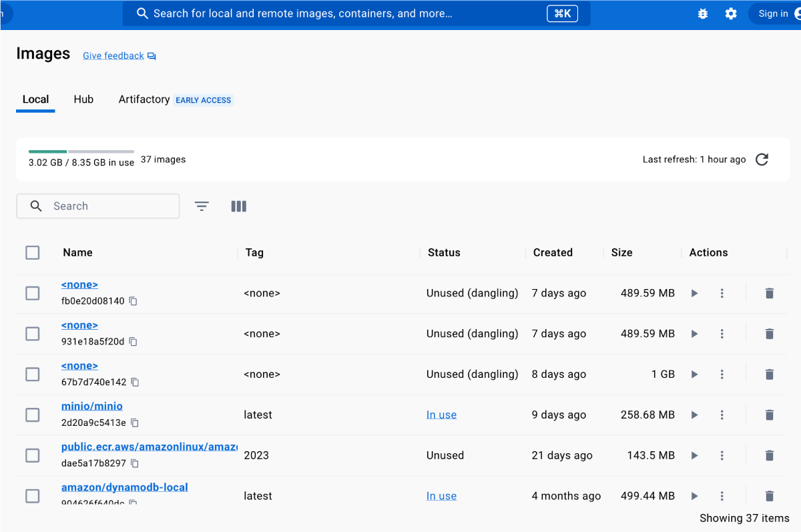
Task: Open the filter options icon
Action: tap(202, 206)
